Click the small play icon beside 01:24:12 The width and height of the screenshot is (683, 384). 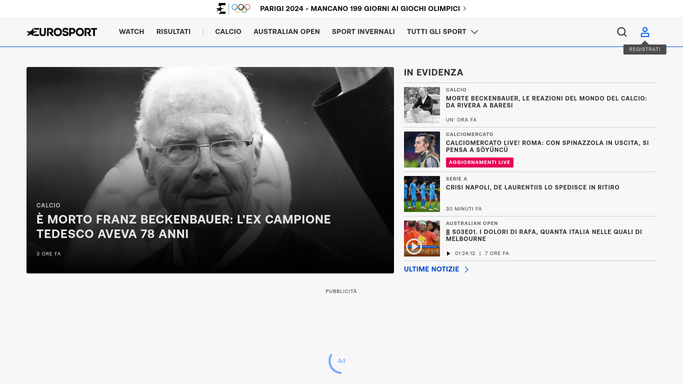[x=448, y=253]
